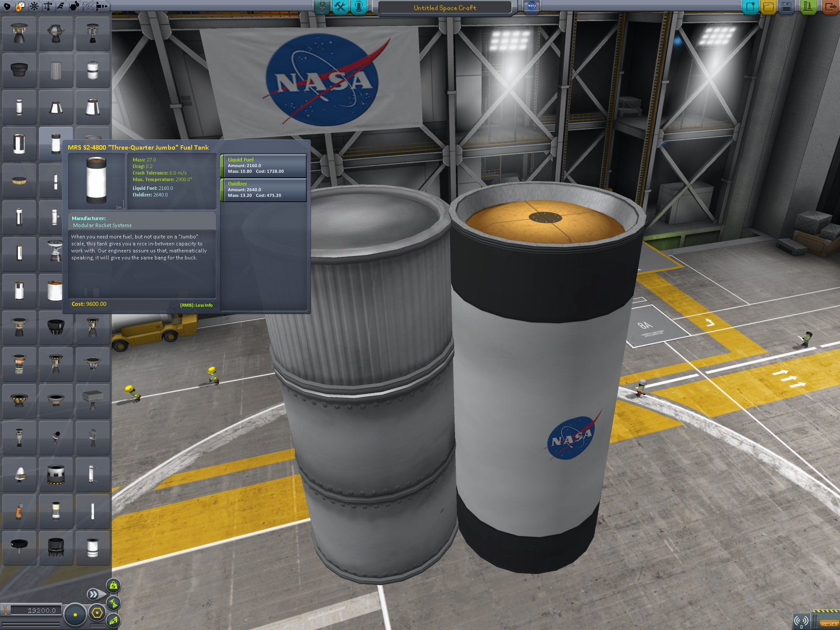Open the Action Groups mode with wrench icon

click(x=340, y=7)
